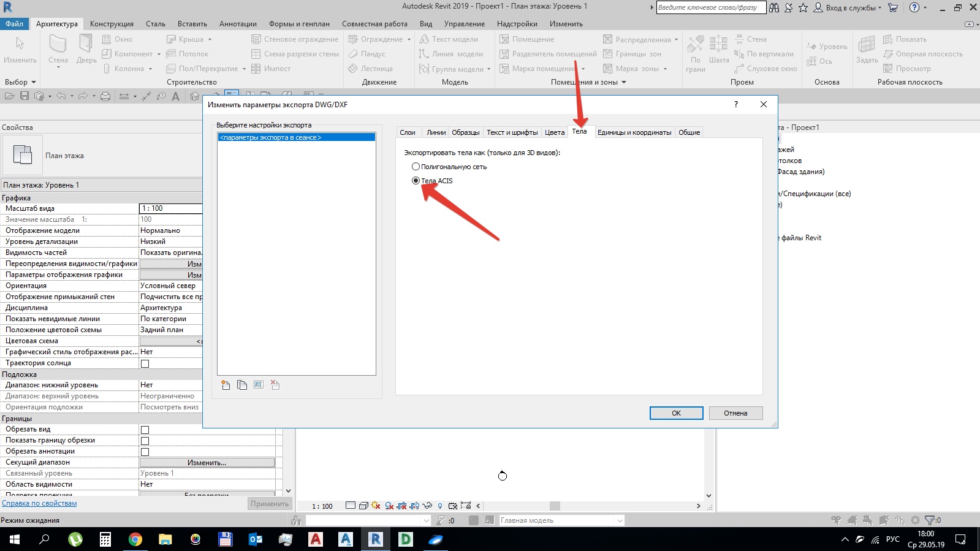
Task: Open the view scale 1 : 100 selector
Action: point(322,506)
